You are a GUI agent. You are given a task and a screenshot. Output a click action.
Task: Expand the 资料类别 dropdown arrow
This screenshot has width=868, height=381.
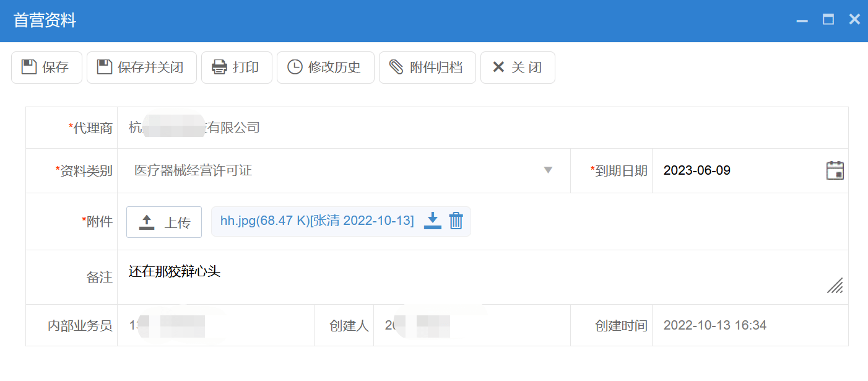pyautogui.click(x=549, y=170)
